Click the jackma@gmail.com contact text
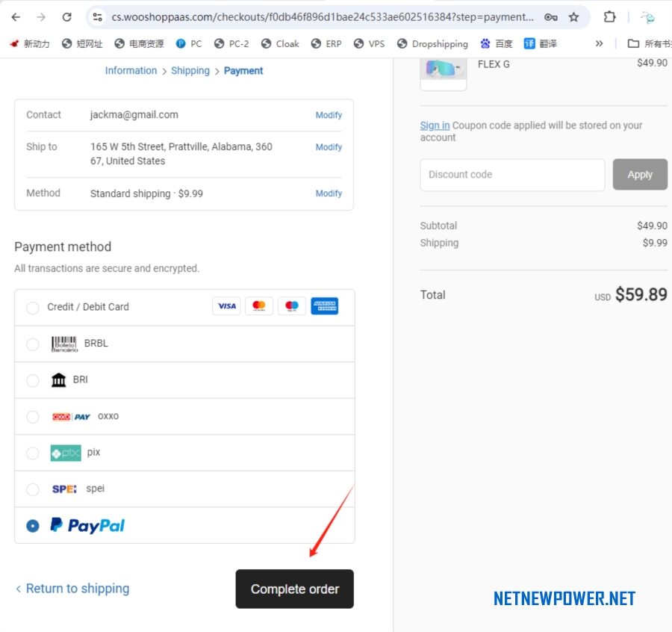Image resolution: width=672 pixels, height=632 pixels. [134, 115]
